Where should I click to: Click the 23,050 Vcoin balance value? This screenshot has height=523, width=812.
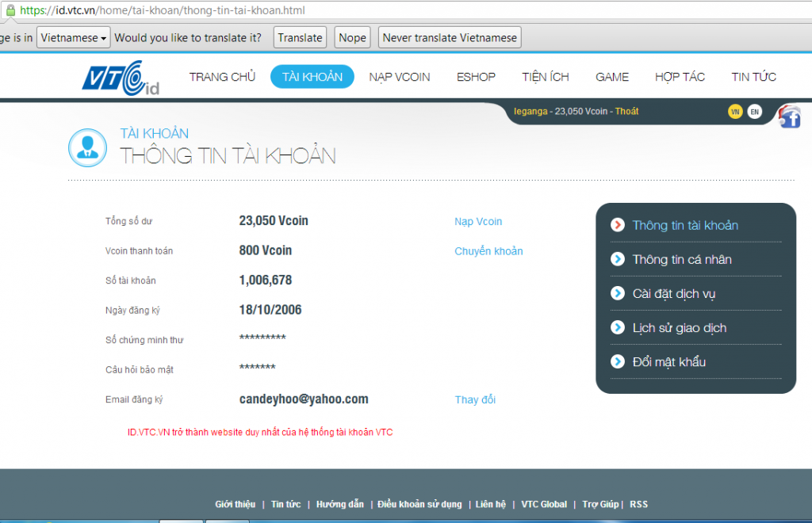pyautogui.click(x=274, y=221)
